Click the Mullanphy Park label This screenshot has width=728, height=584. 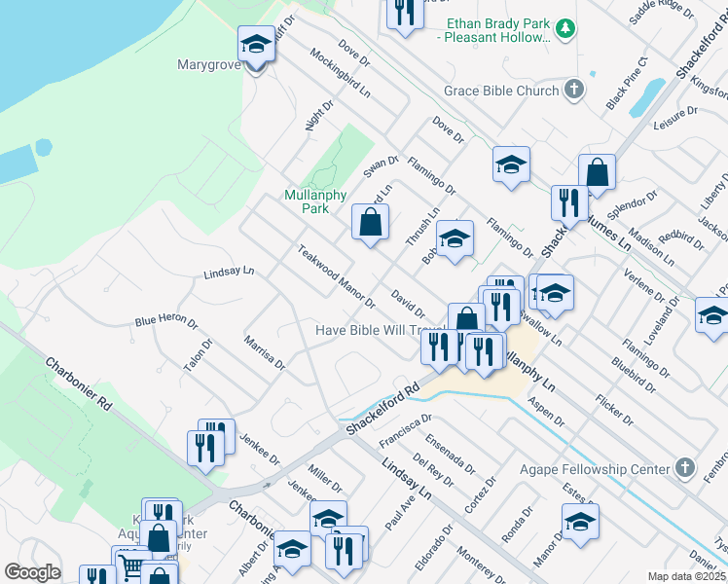[x=315, y=201]
